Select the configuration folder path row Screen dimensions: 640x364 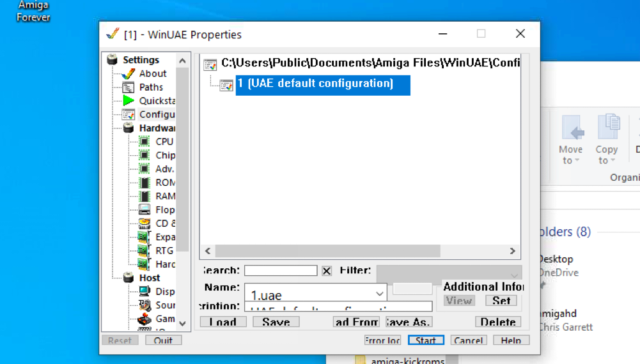pyautogui.click(x=370, y=63)
